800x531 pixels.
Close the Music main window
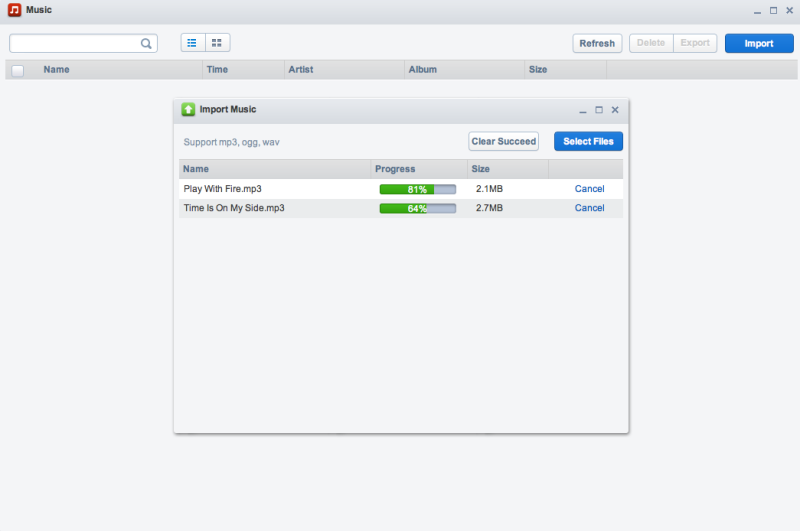coord(789,10)
